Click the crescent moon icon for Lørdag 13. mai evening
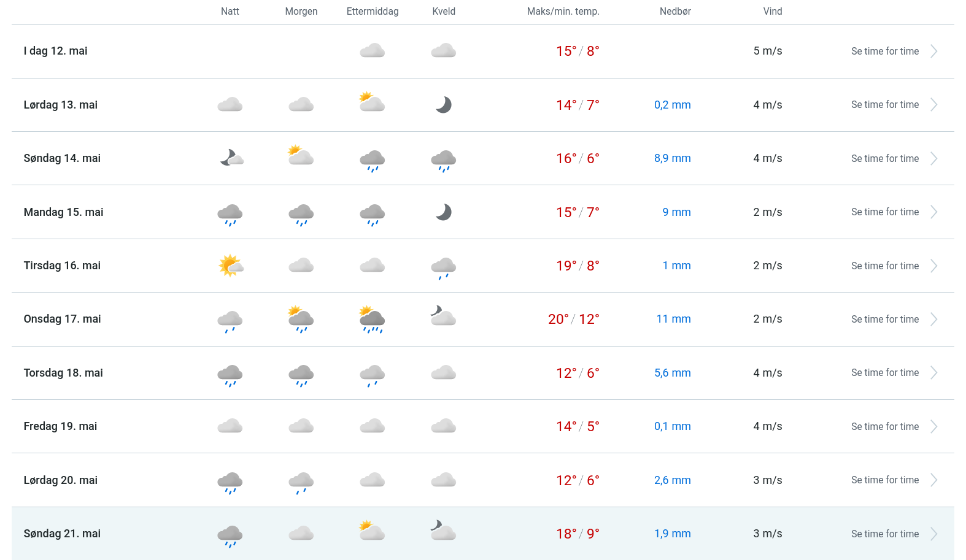Image resolution: width=966 pixels, height=560 pixels. pos(444,105)
